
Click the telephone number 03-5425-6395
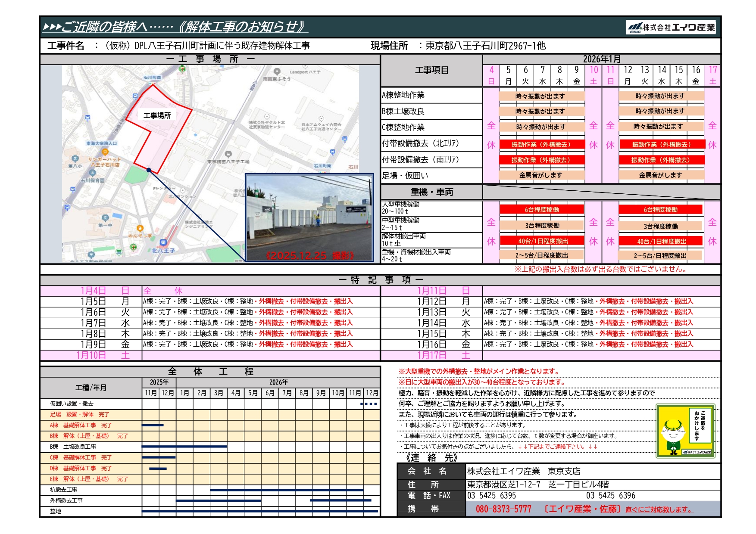click(491, 496)
